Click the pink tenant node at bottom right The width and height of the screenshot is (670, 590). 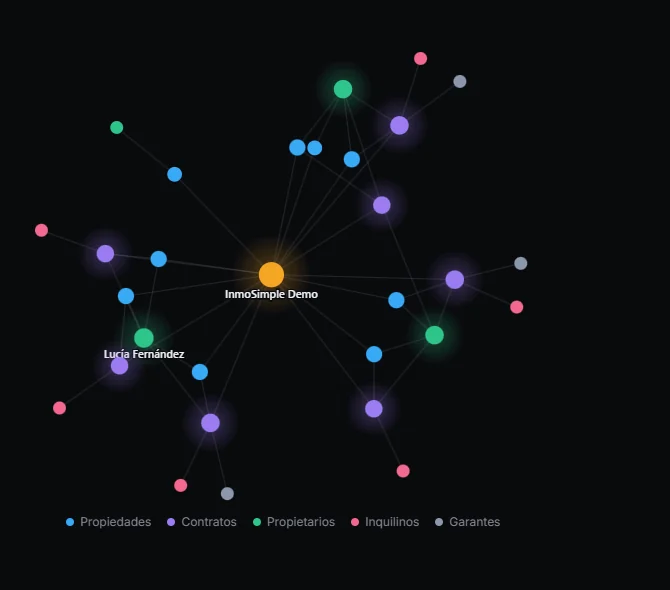click(x=403, y=471)
